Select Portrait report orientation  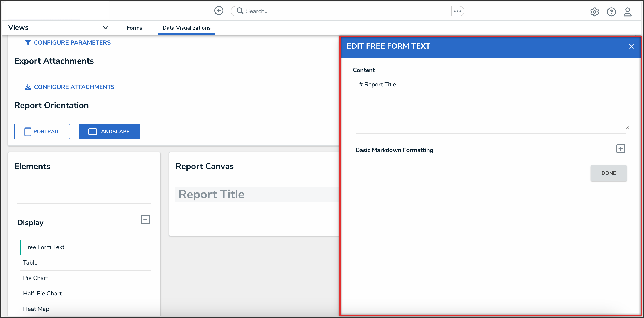pos(42,131)
